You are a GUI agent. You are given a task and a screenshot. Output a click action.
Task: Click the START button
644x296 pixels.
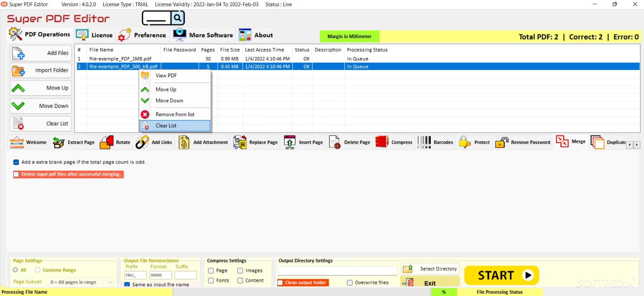coord(502,275)
